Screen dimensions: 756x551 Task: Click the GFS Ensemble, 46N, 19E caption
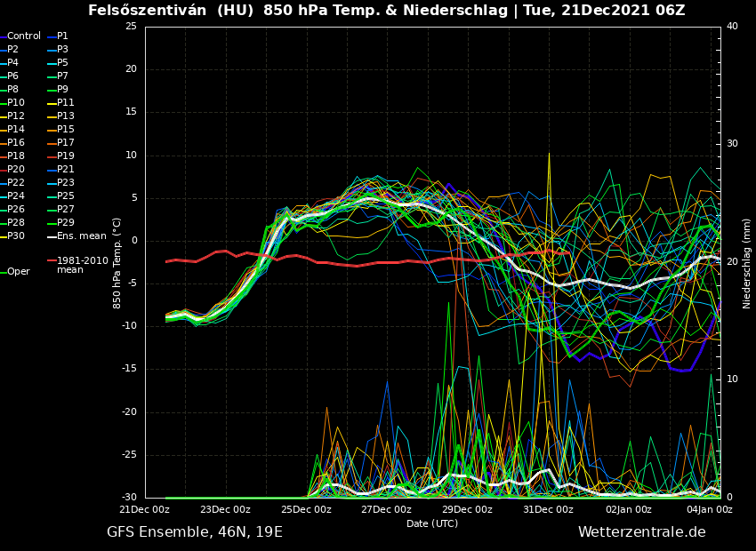tap(195, 532)
